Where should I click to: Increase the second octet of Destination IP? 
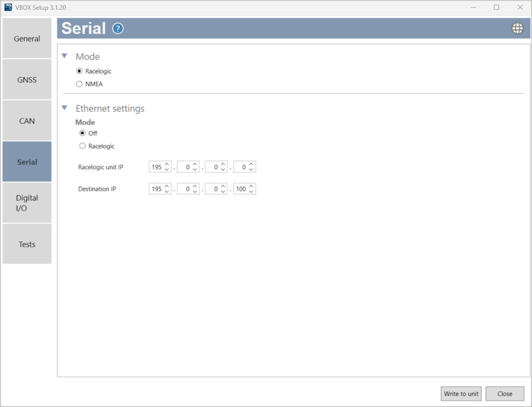click(x=195, y=186)
